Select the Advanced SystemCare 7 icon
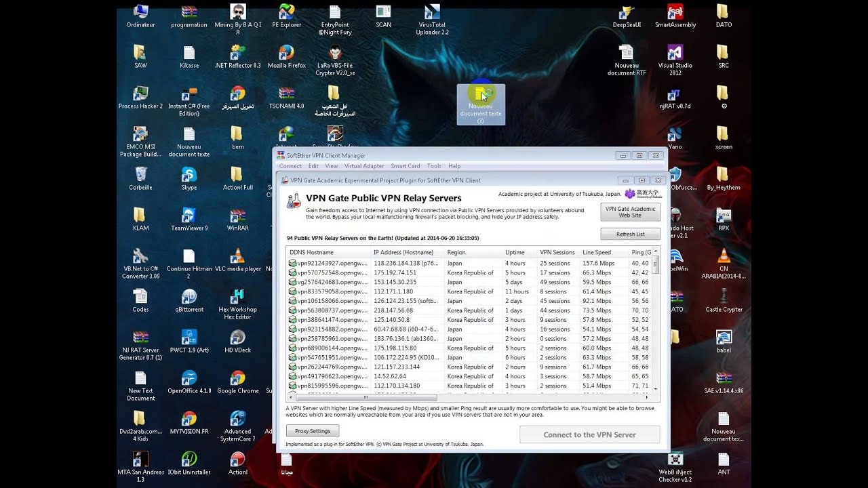Viewport: 868px width, 488px height. pos(237,426)
